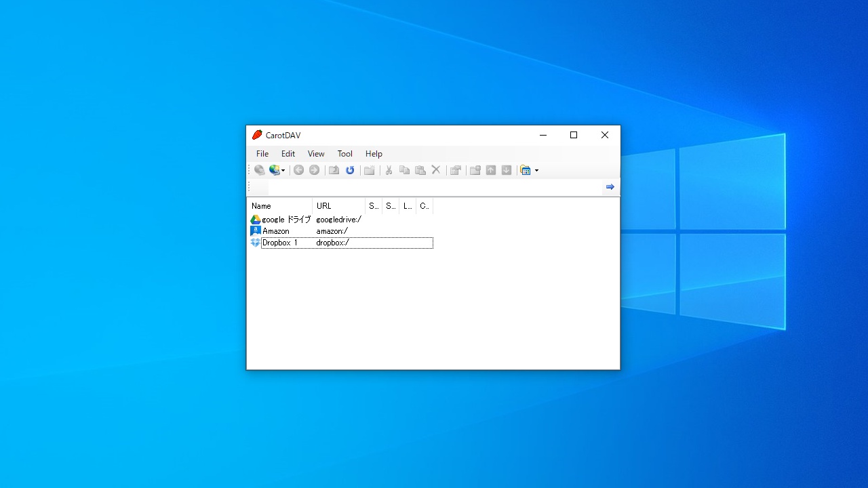Viewport: 868px width, 488px height.
Task: Open the File menu
Action: click(262, 154)
